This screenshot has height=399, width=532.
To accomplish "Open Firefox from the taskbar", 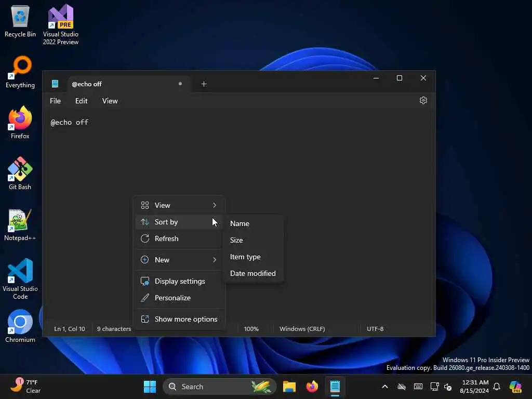I will (312, 387).
